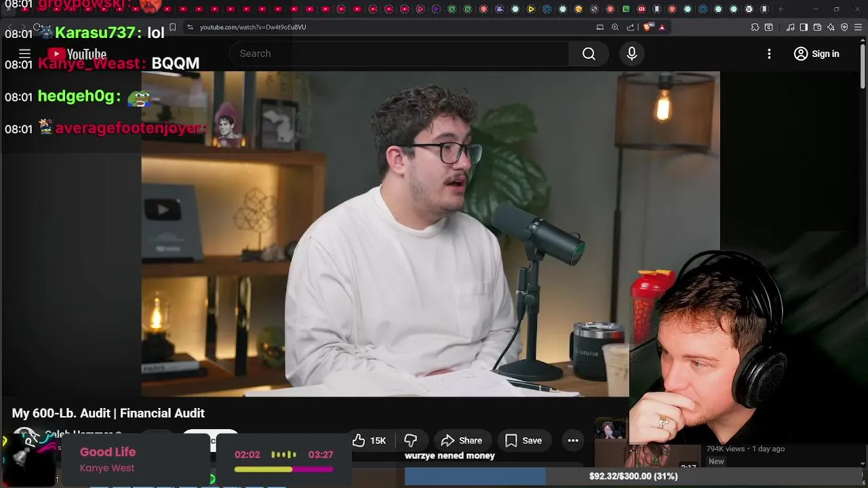
Task: Dislike the video with thumbs-down icon
Action: (x=410, y=441)
